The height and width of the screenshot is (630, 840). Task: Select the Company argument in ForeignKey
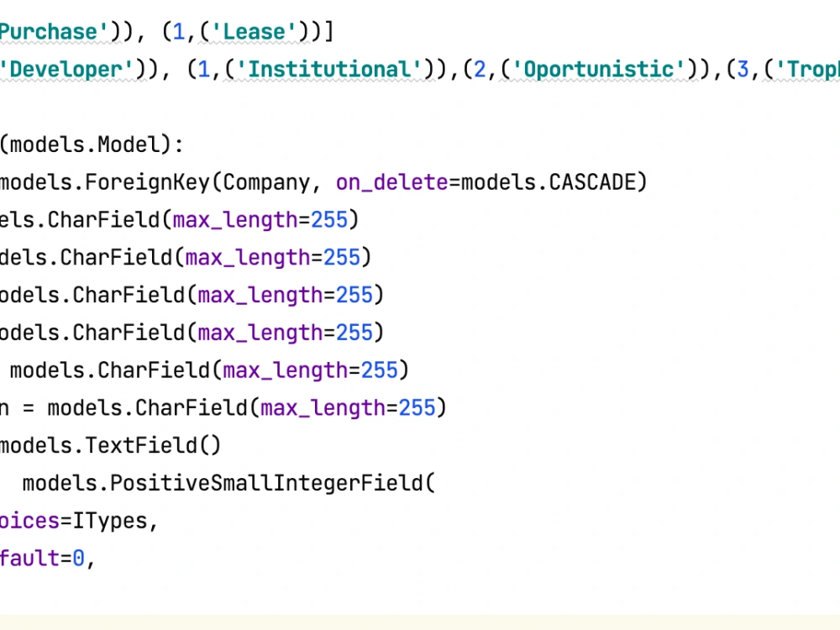(x=266, y=182)
